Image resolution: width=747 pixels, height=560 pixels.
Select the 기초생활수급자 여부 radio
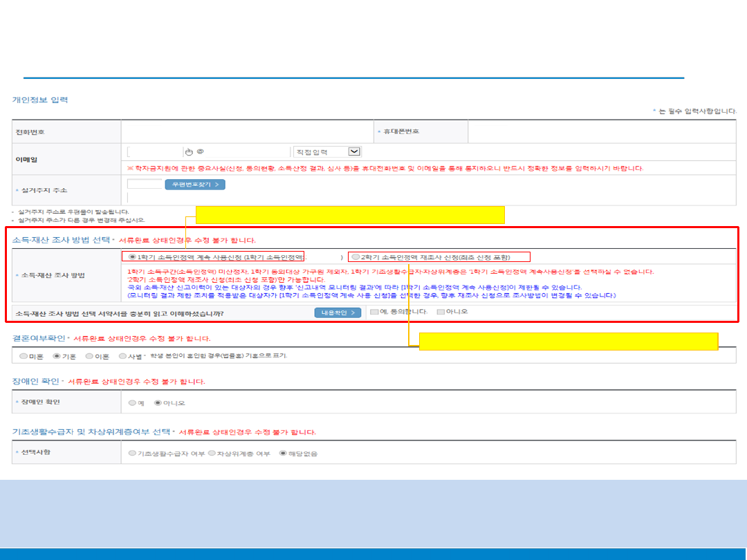click(132, 454)
